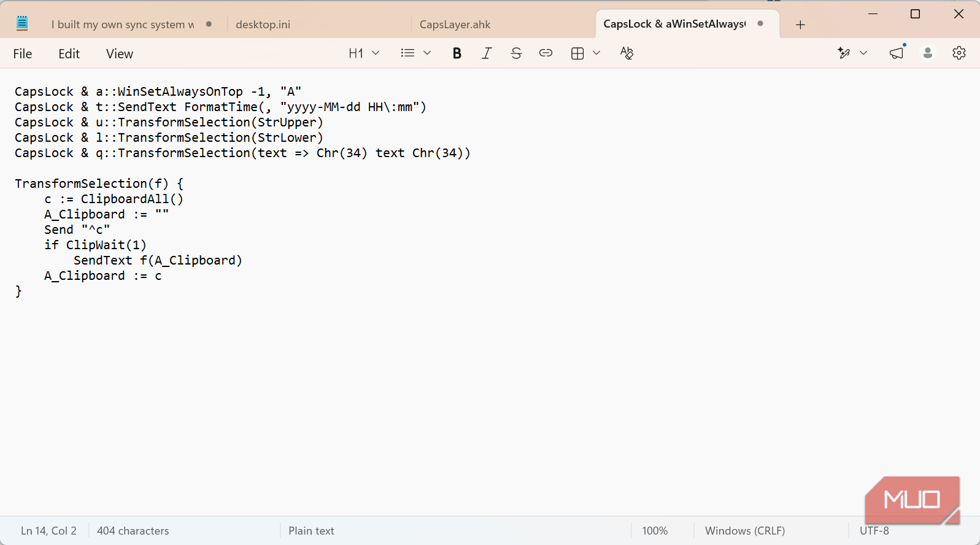Open the File menu

click(x=23, y=54)
